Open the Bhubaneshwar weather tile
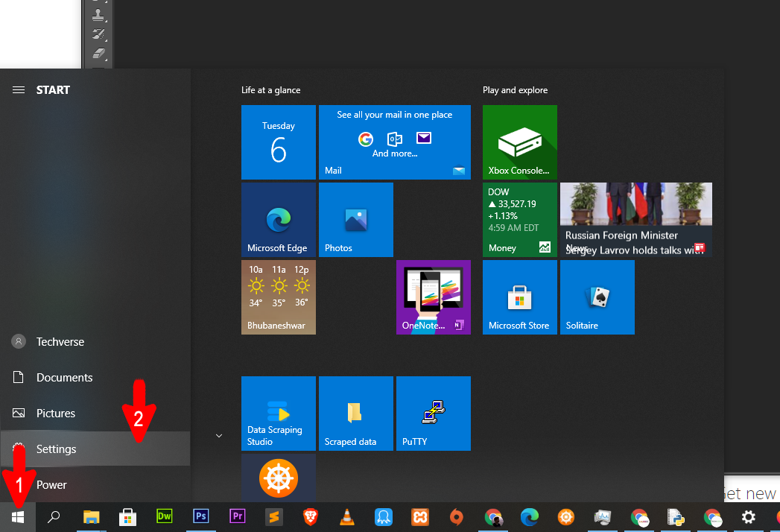The height and width of the screenshot is (532, 780). [x=279, y=297]
